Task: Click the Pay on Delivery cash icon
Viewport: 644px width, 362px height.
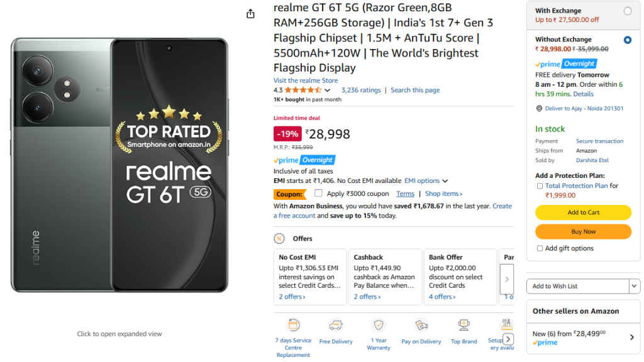Action: coord(421,325)
